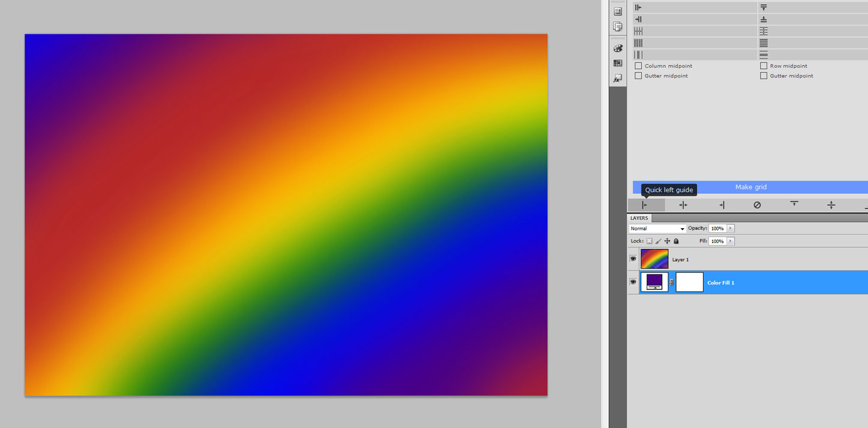The height and width of the screenshot is (428, 868).
Task: Click the Quick right guide icon
Action: point(722,205)
